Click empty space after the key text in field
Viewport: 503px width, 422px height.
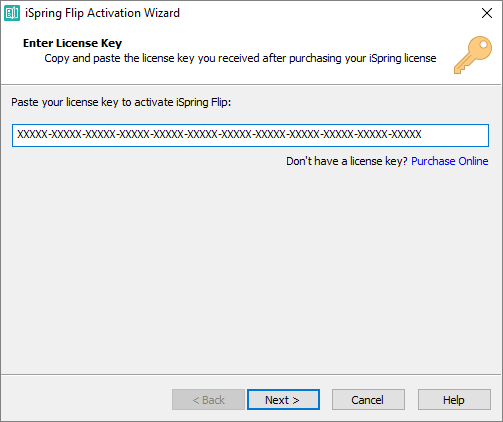click(455, 135)
